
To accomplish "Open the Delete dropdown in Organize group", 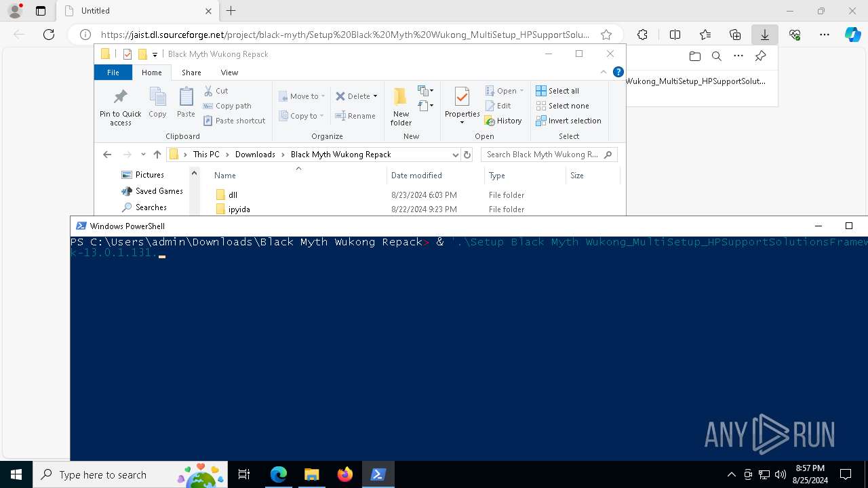I will [x=357, y=96].
